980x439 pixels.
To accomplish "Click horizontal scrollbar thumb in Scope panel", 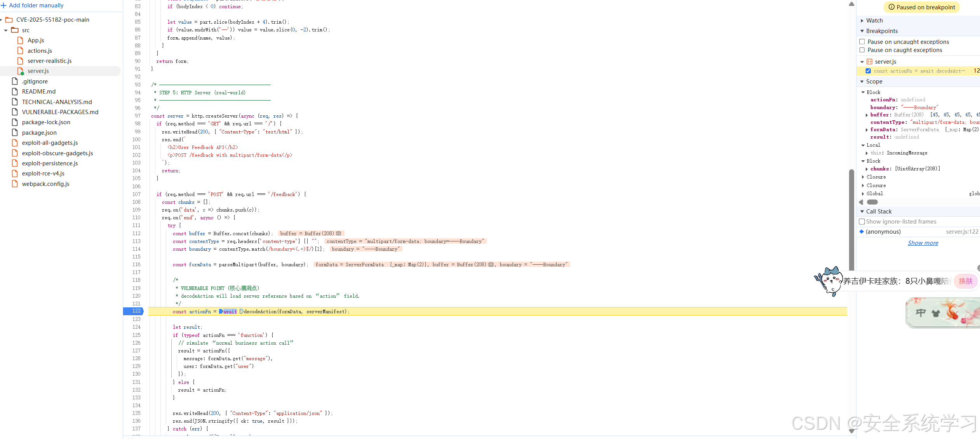I will (x=872, y=202).
